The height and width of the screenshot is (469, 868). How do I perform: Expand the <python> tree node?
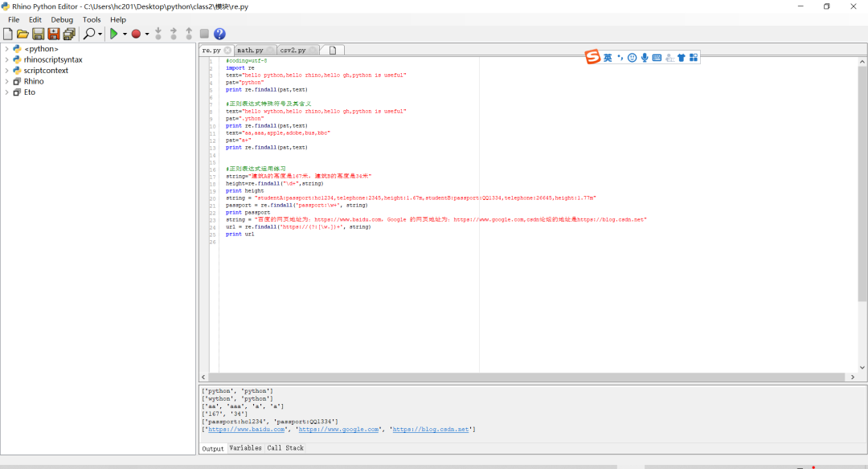pos(6,49)
